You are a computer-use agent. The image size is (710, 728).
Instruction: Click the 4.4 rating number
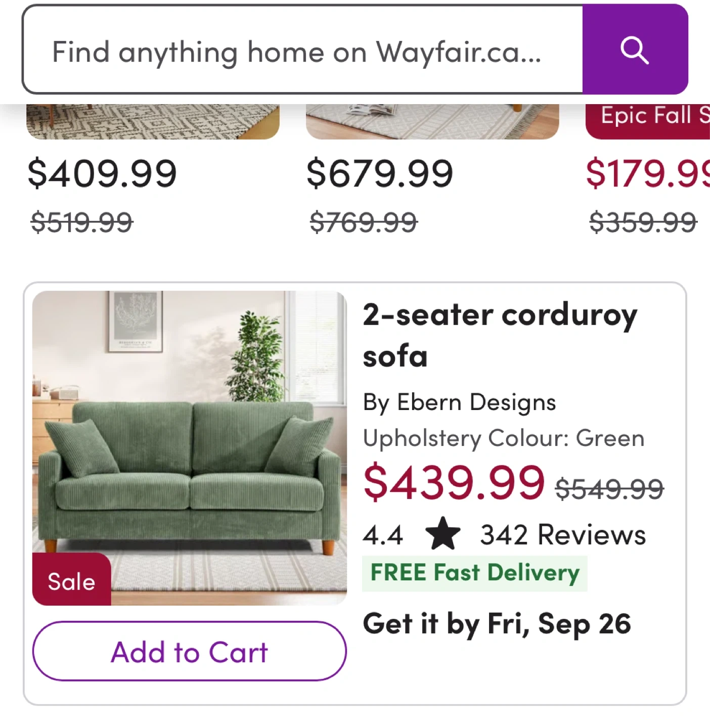pos(383,535)
